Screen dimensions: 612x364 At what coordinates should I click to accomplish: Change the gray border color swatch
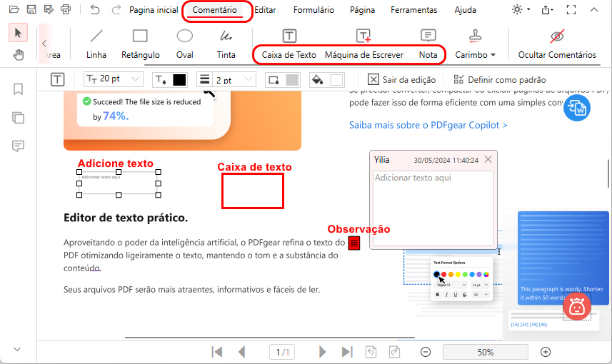pyautogui.click(x=292, y=80)
